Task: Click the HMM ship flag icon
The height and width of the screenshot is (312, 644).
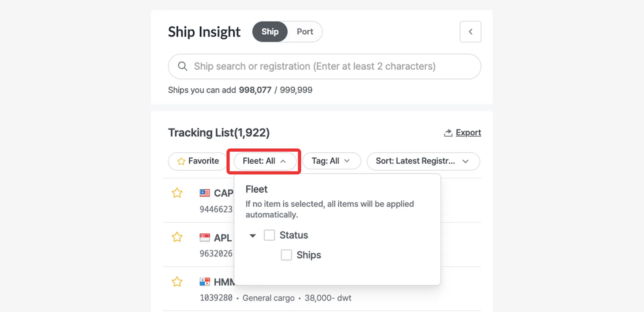Action: tap(205, 282)
